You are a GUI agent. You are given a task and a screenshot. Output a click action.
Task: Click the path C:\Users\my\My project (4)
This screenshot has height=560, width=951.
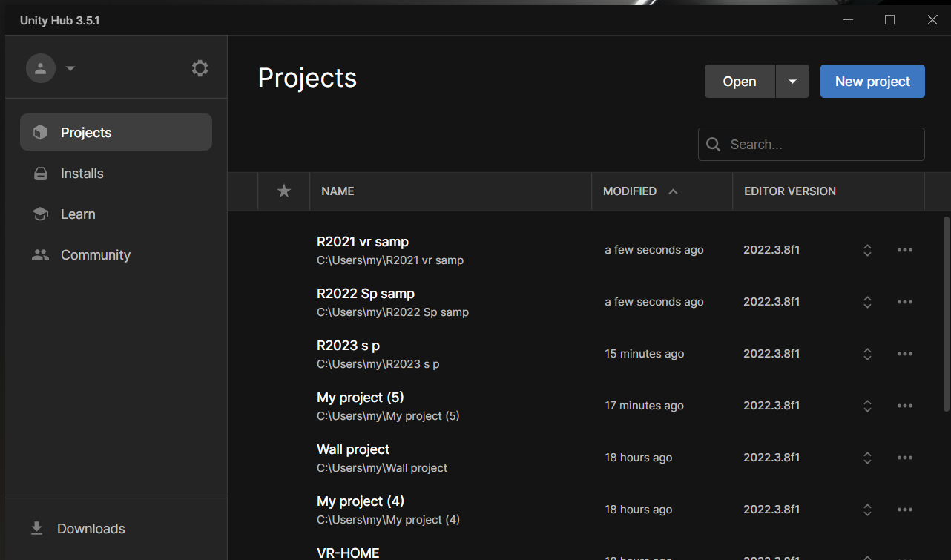tap(389, 520)
